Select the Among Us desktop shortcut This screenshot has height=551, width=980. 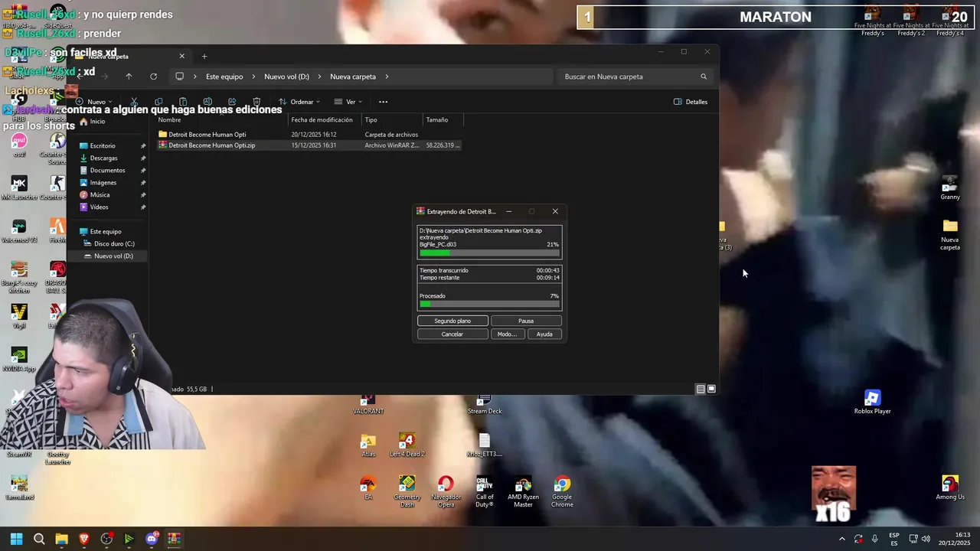[950, 488]
